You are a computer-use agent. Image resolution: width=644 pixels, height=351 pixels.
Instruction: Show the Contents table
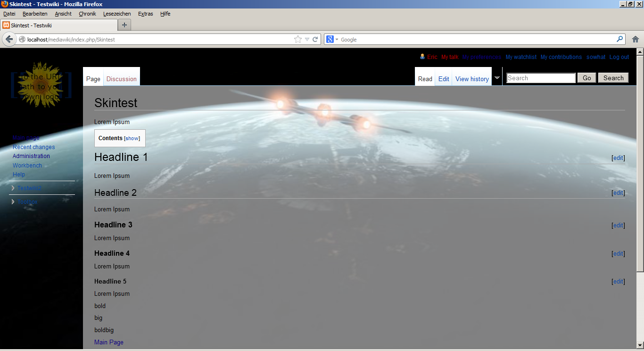tap(132, 139)
